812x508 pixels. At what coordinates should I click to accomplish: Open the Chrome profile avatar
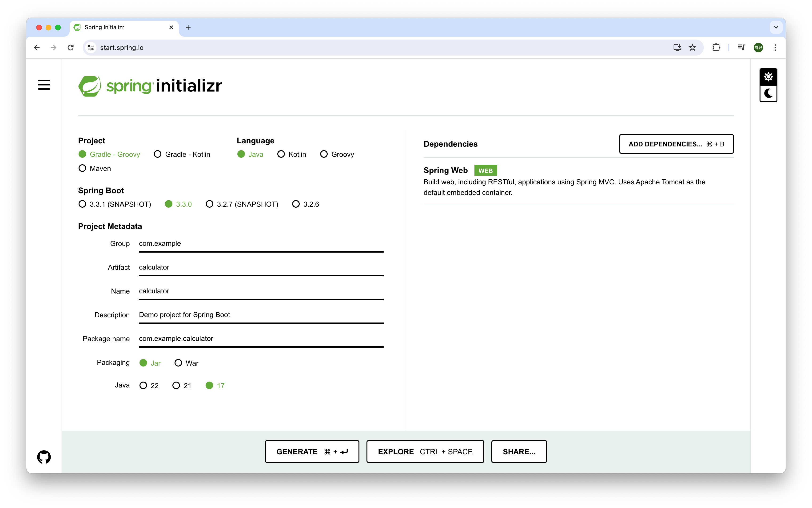point(758,47)
